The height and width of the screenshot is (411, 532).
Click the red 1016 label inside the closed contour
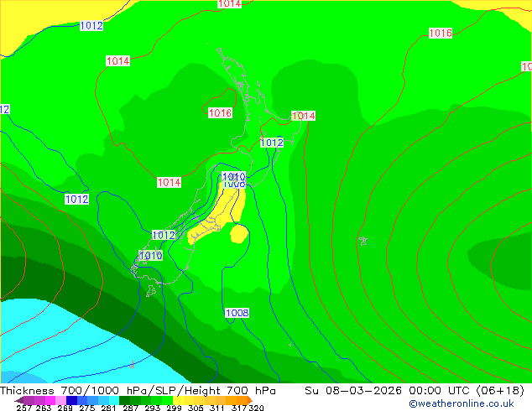tap(220, 113)
